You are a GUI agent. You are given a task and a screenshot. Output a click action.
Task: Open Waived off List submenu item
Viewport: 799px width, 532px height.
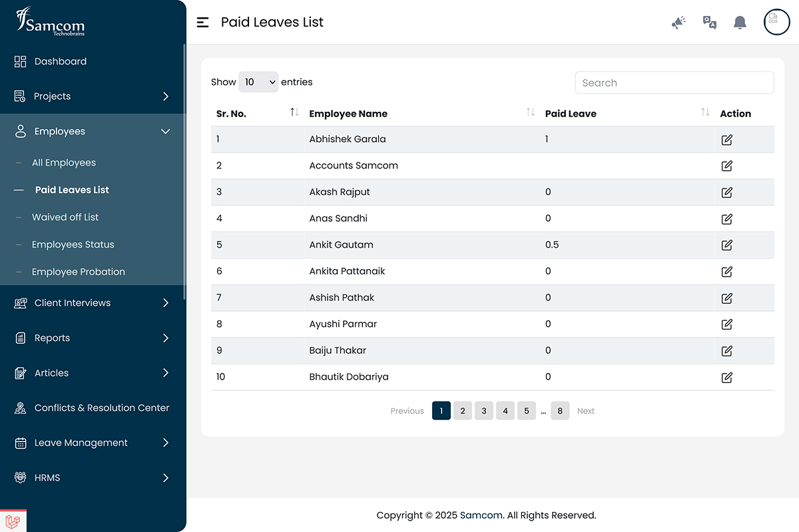click(65, 217)
